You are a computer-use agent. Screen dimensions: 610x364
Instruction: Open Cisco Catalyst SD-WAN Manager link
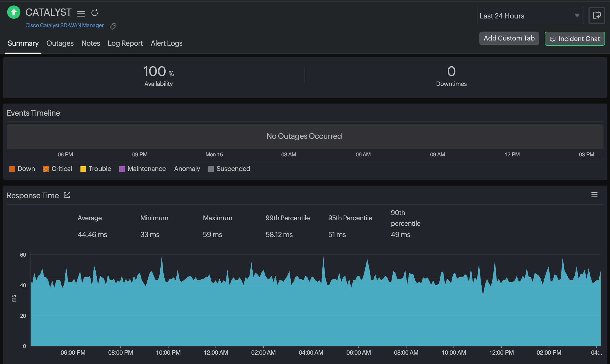(64, 25)
